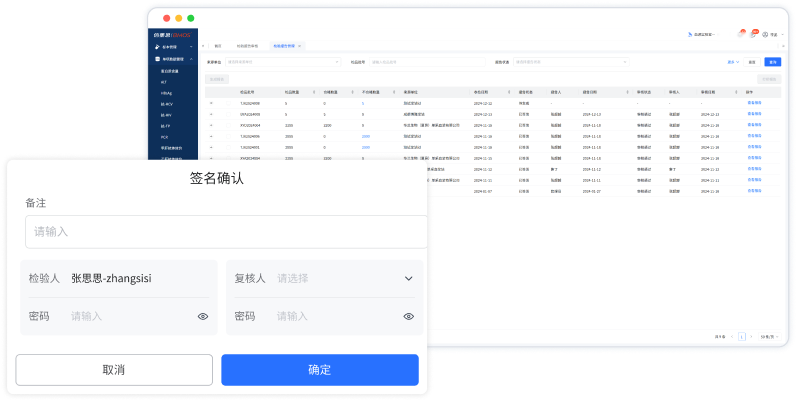
Task: Open the messages icon with red badge
Action: click(753, 34)
